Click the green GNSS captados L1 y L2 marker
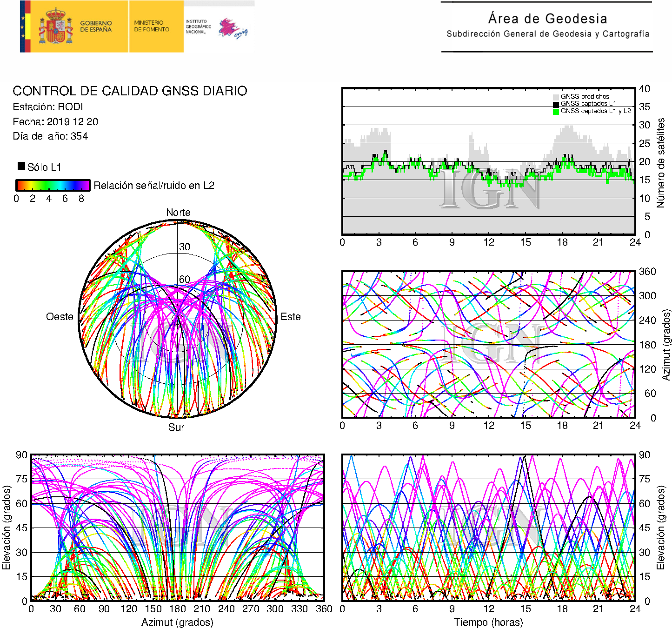Image resolution: width=672 pixels, height=628 pixels. point(556,112)
